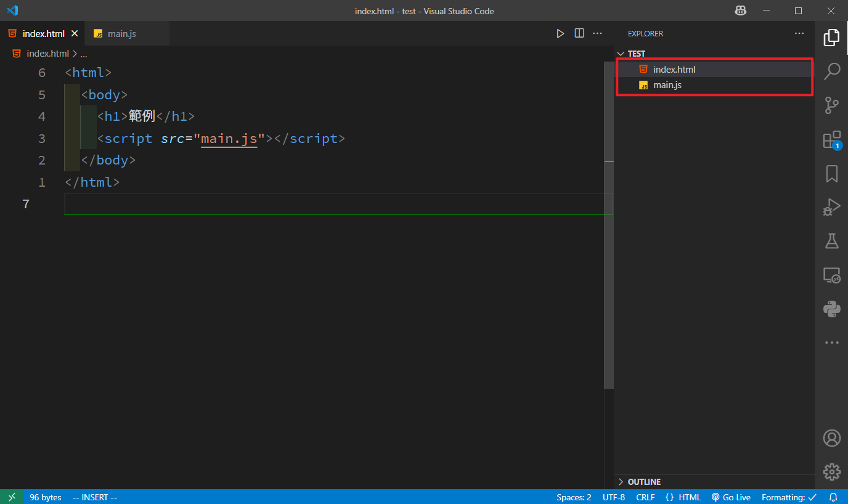Click the Run play icon in editor toolbar
This screenshot has height=504, width=848.
560,33
